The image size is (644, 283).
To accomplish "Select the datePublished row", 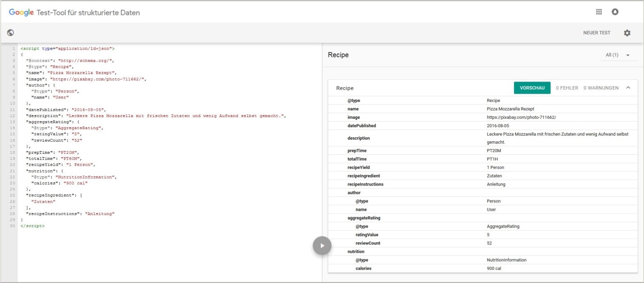I will pyautogui.click(x=483, y=125).
